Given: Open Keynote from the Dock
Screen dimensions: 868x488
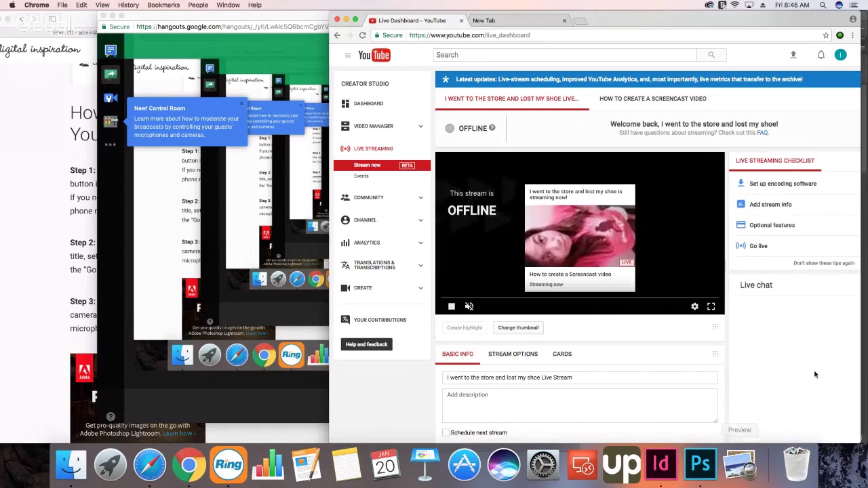Looking at the screenshot, I should (425, 464).
